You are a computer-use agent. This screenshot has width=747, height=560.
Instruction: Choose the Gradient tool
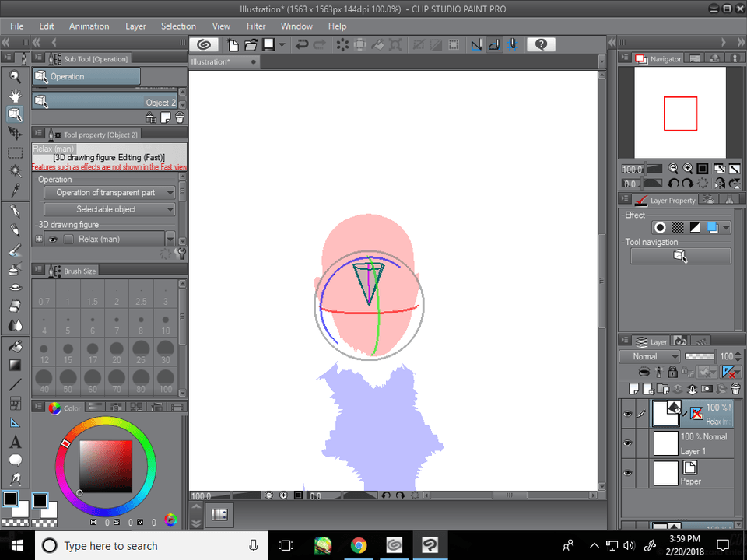click(15, 365)
